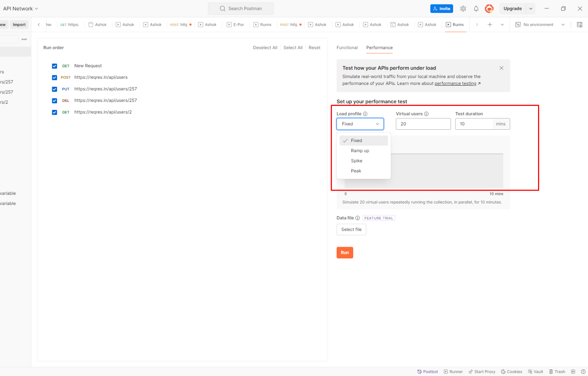588x376 pixels.
Task: Choose Ramp up from load profile list
Action: [x=360, y=151]
